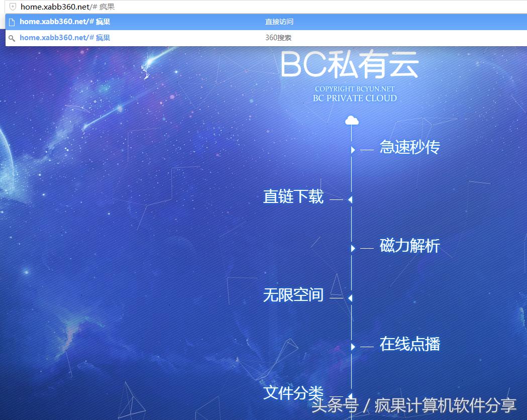This screenshot has width=527, height=420.
Task: Click the BC私有云 site title
Action: (351, 65)
